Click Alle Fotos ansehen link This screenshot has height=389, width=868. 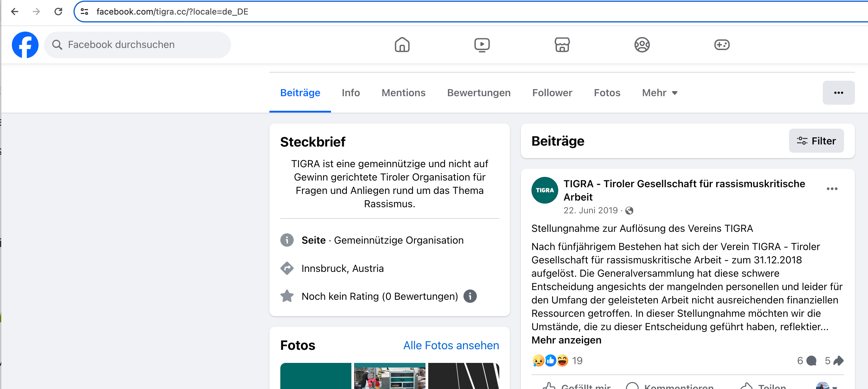coord(451,346)
